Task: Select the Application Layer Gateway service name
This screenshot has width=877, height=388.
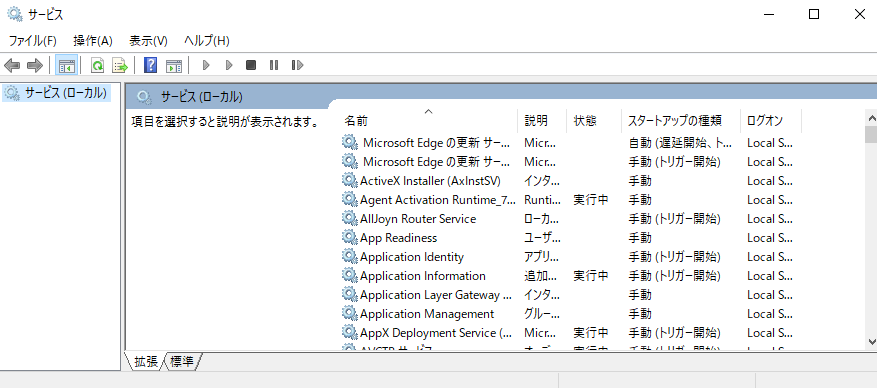Action: [x=436, y=295]
